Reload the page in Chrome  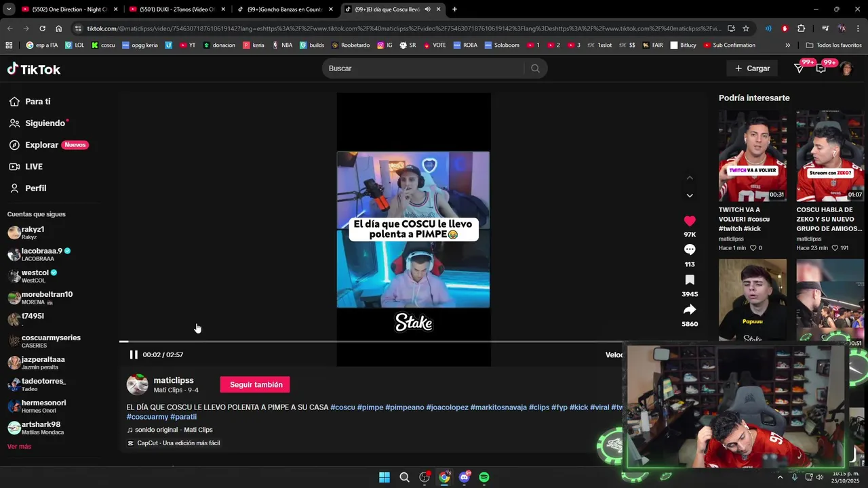(42, 28)
